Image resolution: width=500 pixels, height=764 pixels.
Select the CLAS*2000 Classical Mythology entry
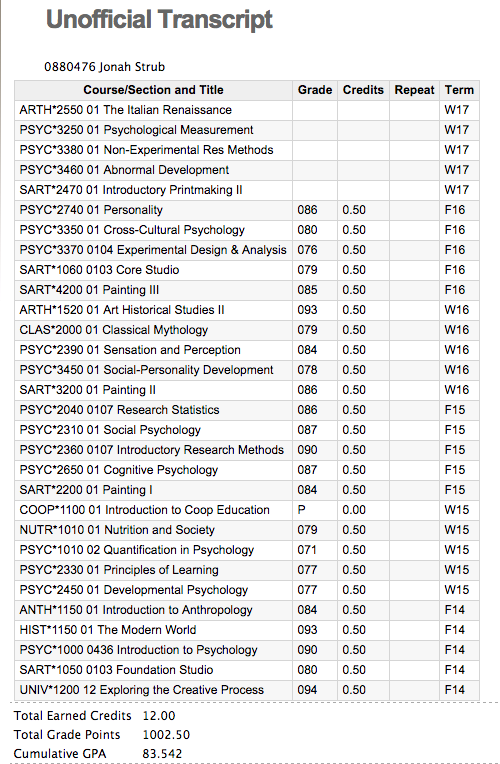(114, 330)
